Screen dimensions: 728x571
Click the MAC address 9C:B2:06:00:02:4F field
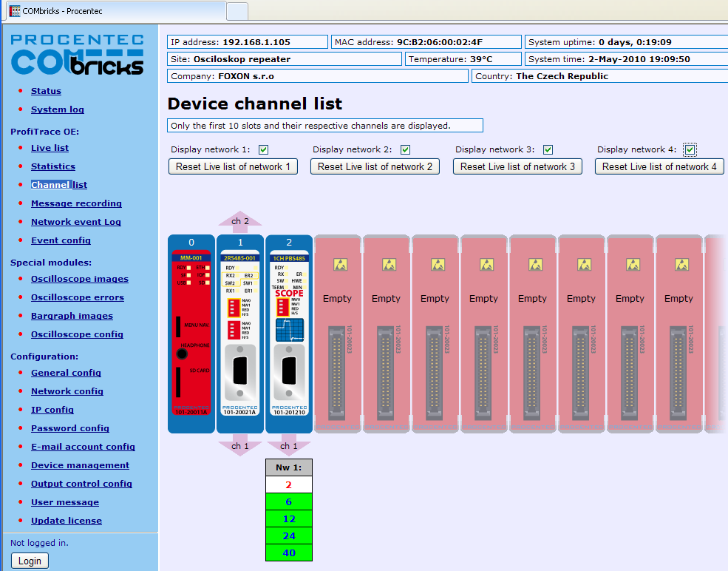click(x=426, y=42)
